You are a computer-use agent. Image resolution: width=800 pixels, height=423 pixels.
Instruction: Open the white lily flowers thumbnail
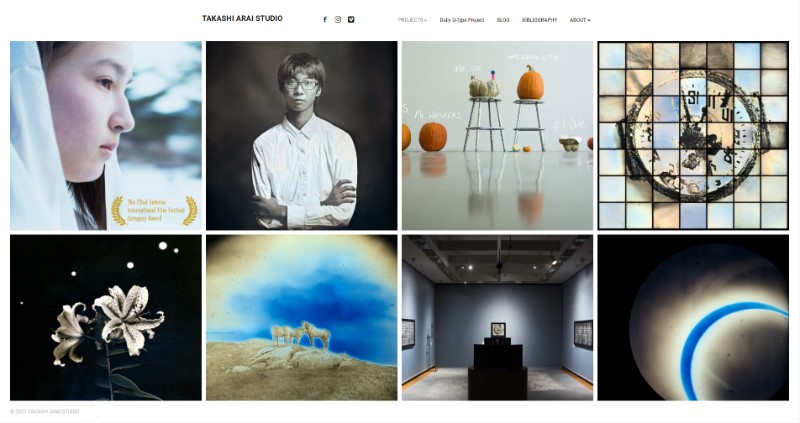click(106, 317)
